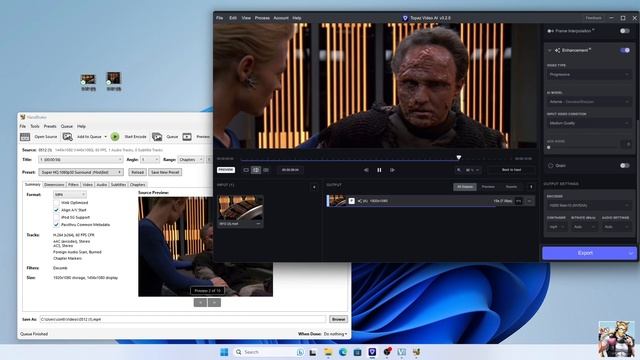Toggle the Enhancement switch off
This screenshot has height=360, width=640.
click(624, 50)
